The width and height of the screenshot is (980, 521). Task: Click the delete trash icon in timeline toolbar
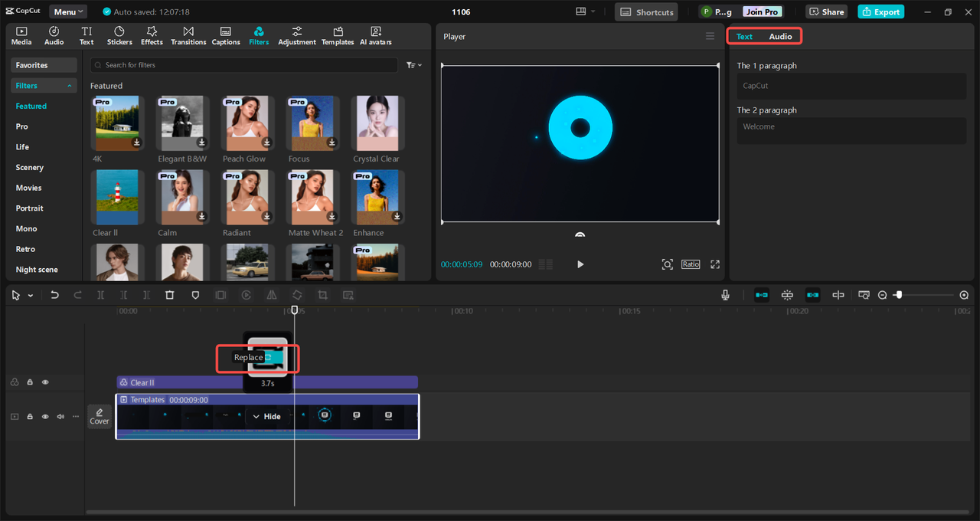click(170, 295)
